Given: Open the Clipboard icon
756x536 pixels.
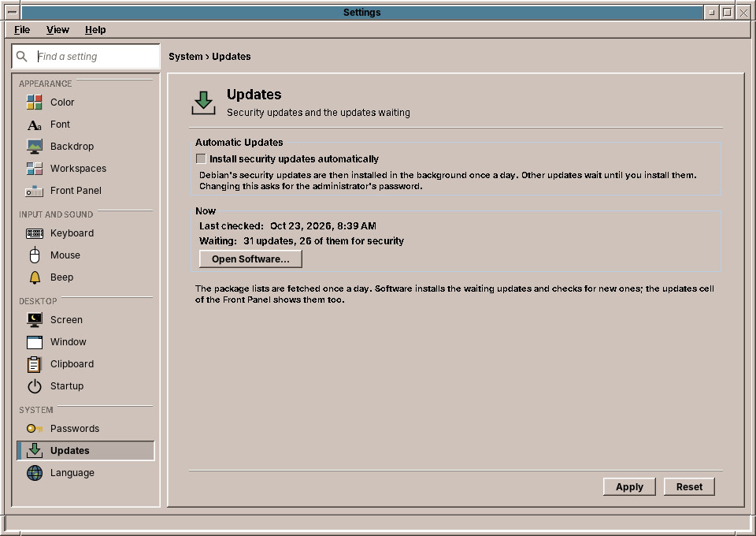Looking at the screenshot, I should [x=34, y=364].
